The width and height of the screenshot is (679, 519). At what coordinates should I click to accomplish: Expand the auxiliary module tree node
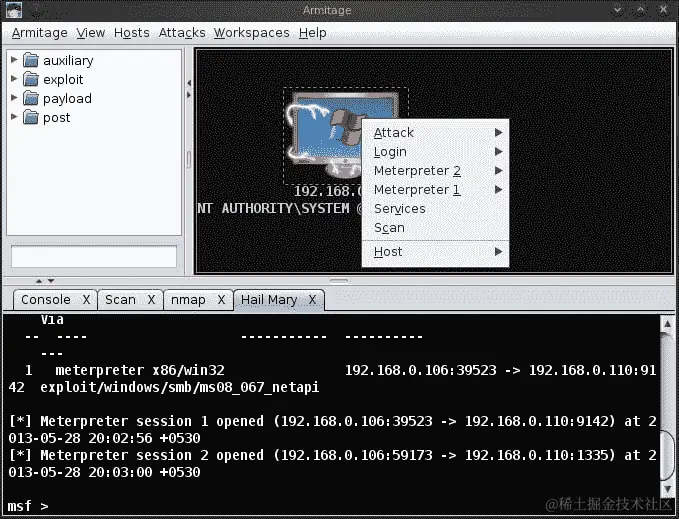(14, 60)
